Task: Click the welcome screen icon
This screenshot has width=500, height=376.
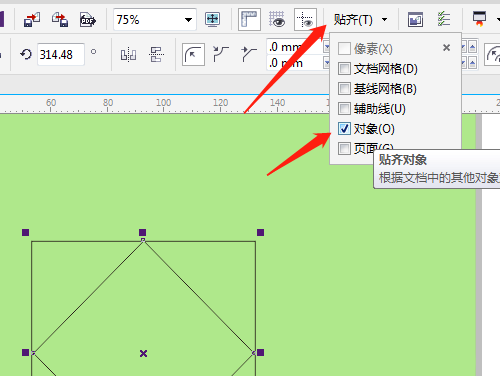Action: (415, 20)
